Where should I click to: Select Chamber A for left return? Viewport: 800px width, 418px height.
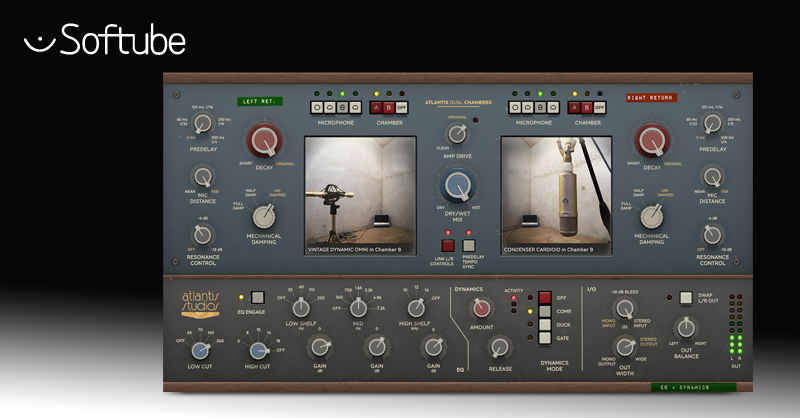377,108
